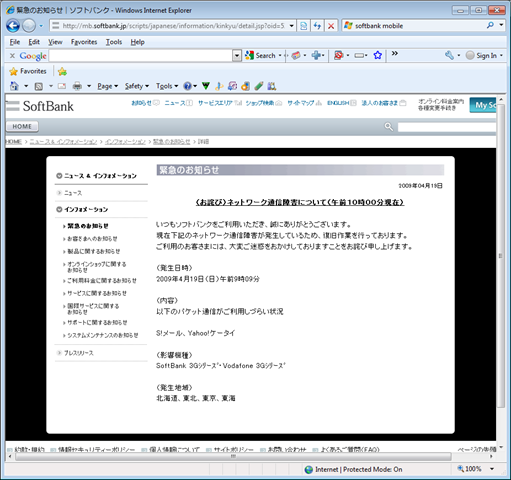Click the Google toolbar search input field
Image resolution: width=511 pixels, height=480 pixels.
pyautogui.click(x=141, y=56)
